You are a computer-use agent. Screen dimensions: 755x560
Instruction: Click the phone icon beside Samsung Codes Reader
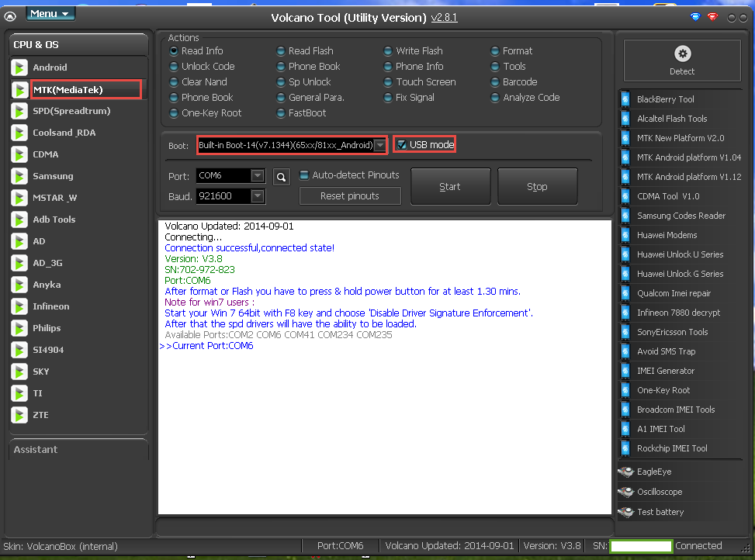coord(625,216)
